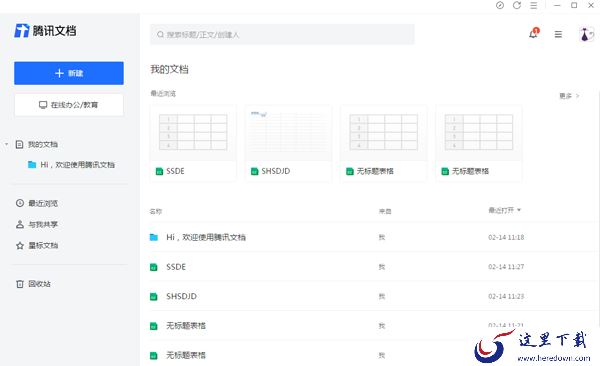Screen dimensions: 600x366
Task: Go to 星标文档 in sidebar
Action: pos(43,245)
